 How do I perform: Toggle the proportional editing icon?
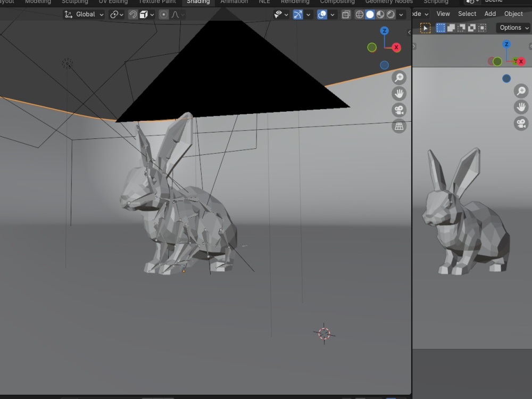[x=163, y=14]
